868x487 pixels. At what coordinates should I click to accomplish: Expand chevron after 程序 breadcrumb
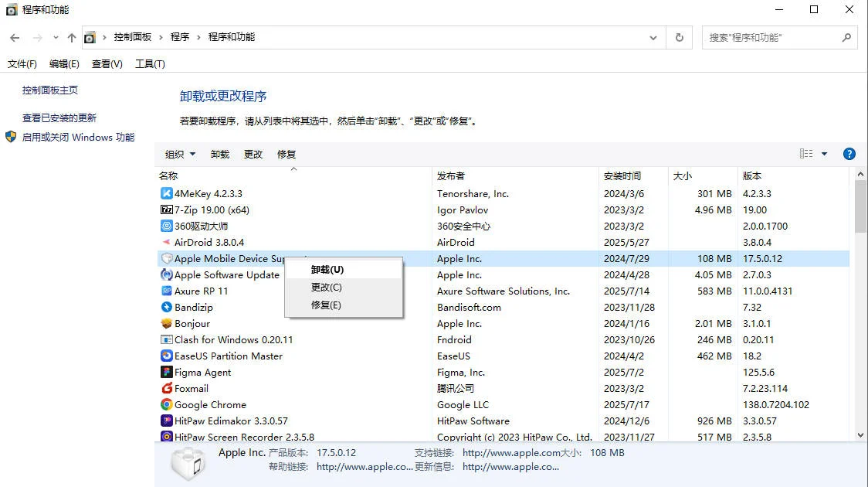[x=198, y=37]
